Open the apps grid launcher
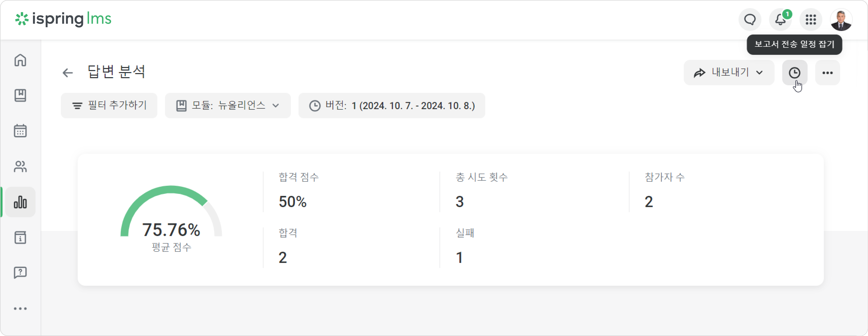Screen dimensions: 868x336 [811, 20]
